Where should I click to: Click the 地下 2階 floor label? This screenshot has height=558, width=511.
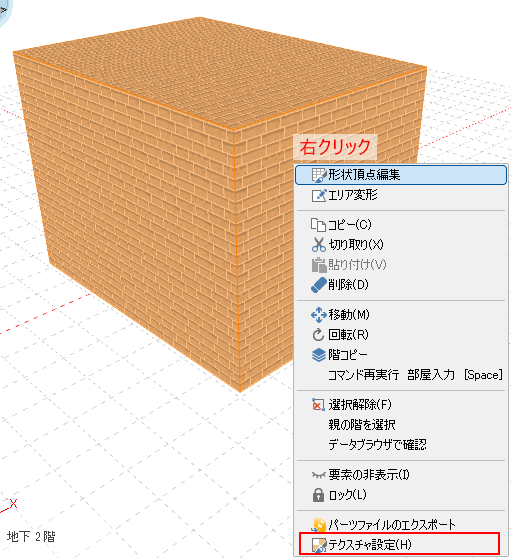(31, 537)
